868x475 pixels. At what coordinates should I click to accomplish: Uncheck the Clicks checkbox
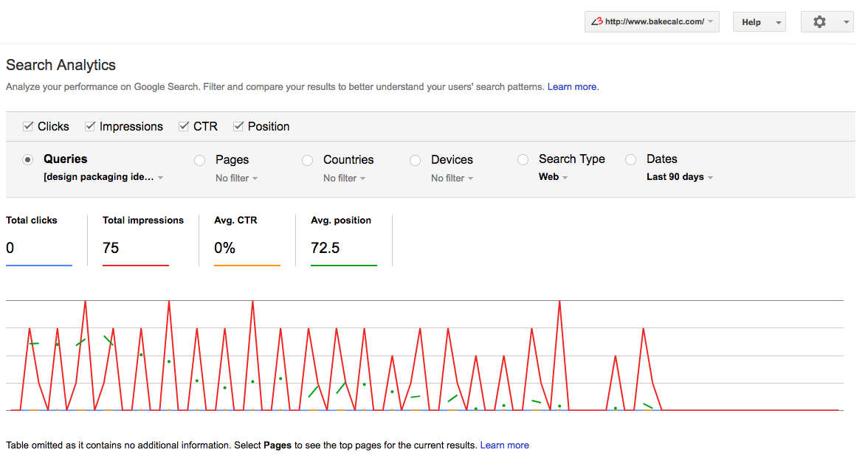pyautogui.click(x=28, y=126)
